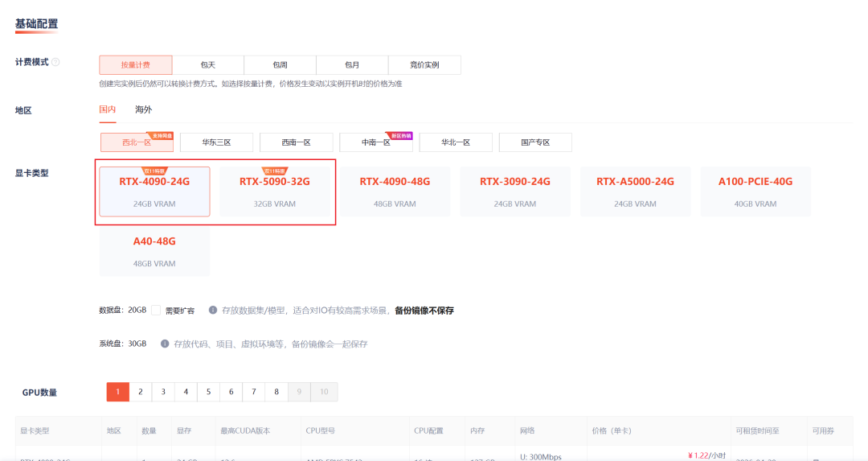Click the help icon beside 计费模式
This screenshot has height=461, width=868.
point(55,62)
